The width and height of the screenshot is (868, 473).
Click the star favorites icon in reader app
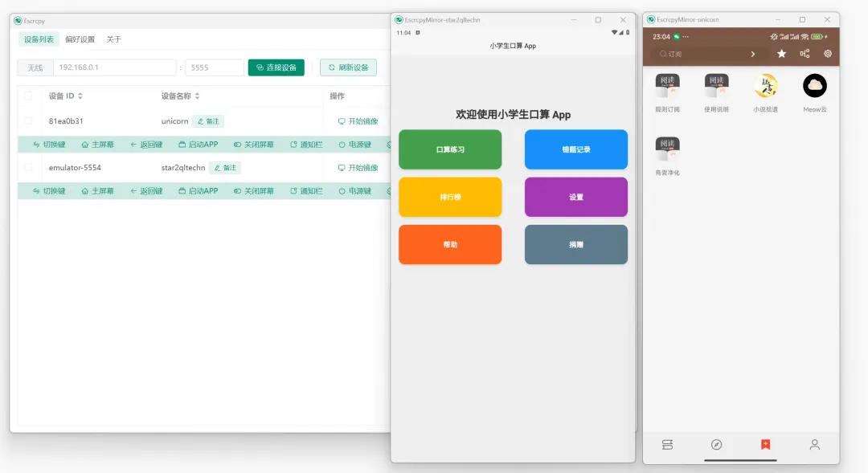tap(781, 54)
